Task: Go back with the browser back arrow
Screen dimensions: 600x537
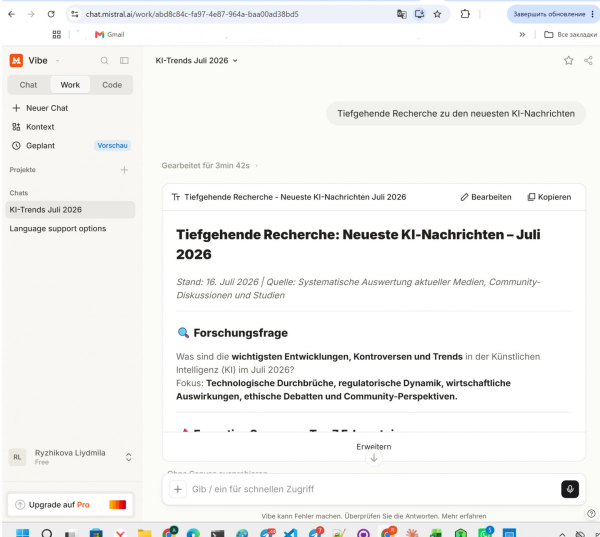Action: pos(11,14)
